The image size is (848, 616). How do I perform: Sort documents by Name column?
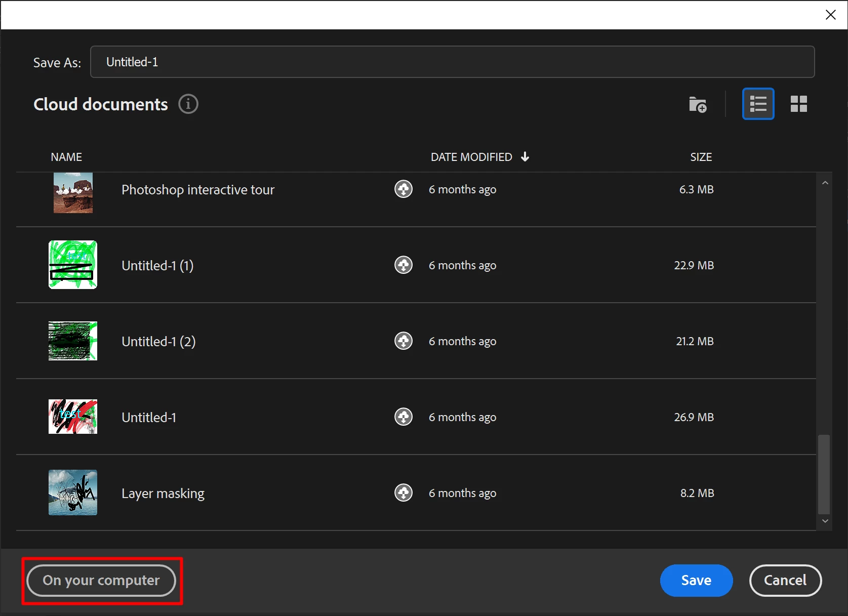pyautogui.click(x=66, y=157)
